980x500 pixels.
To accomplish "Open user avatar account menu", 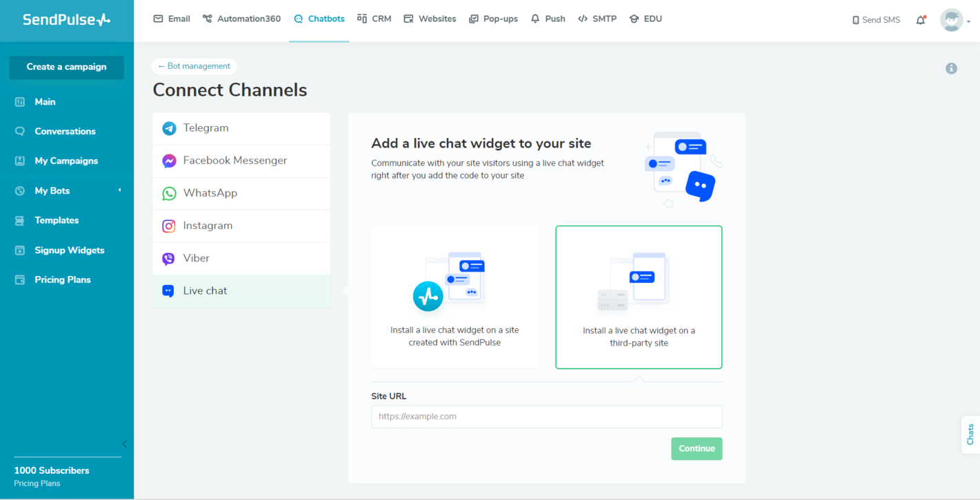I will click(x=954, y=20).
